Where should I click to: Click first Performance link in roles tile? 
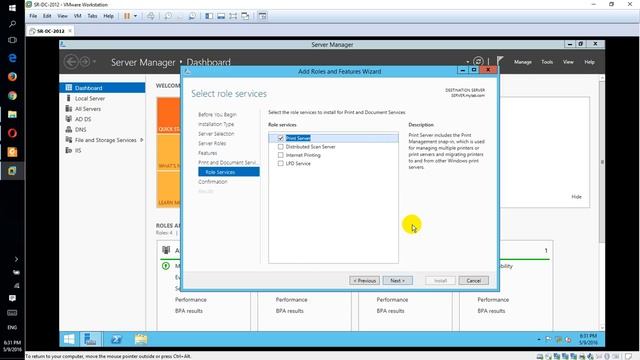(191, 300)
